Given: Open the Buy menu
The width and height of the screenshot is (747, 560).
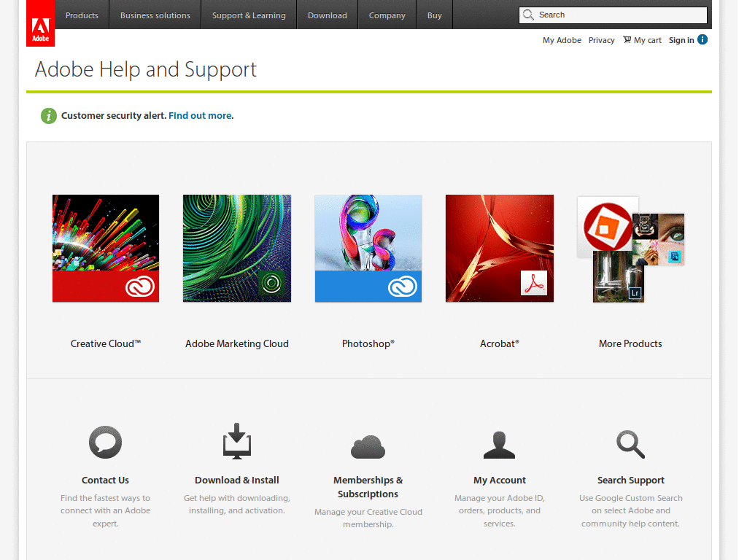Looking at the screenshot, I should click(435, 15).
